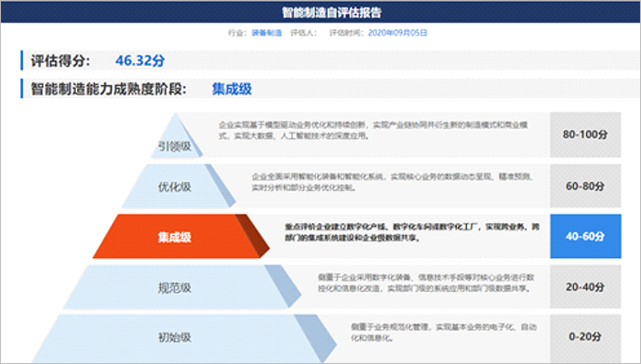
Task: Select the 2020年09月05日 evaluation date
Action: coord(397,33)
